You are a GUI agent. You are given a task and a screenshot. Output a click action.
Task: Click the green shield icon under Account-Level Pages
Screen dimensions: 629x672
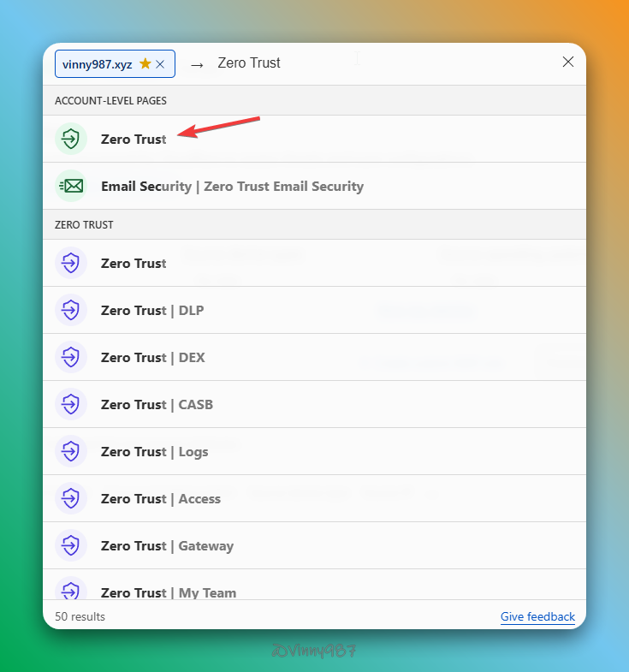tap(71, 139)
